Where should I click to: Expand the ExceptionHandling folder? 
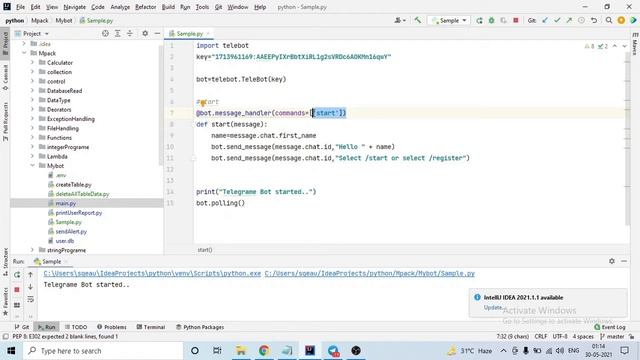tap(32, 119)
